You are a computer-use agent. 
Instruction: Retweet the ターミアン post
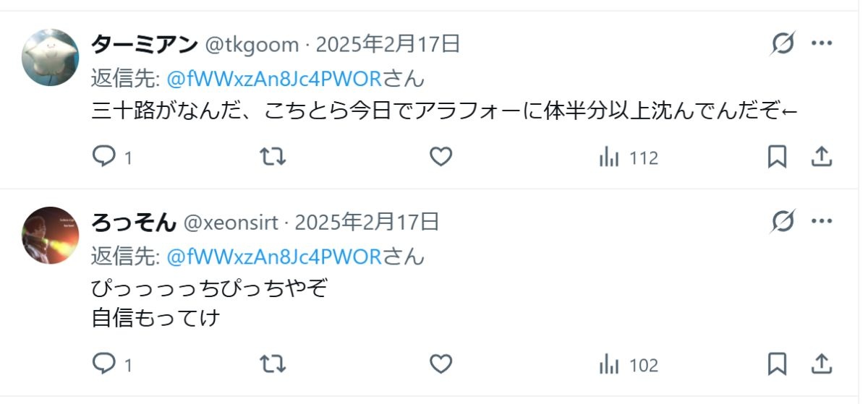tap(273, 157)
